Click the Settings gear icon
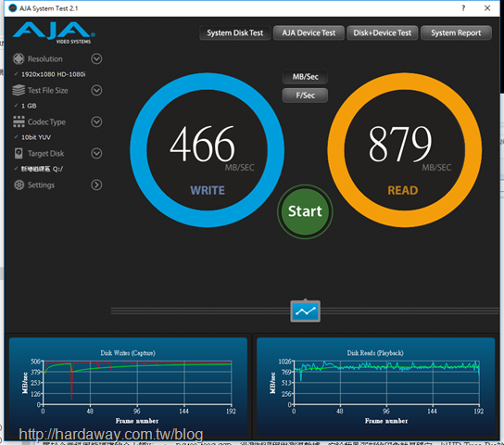The width and height of the screenshot is (504, 445). click(19, 184)
